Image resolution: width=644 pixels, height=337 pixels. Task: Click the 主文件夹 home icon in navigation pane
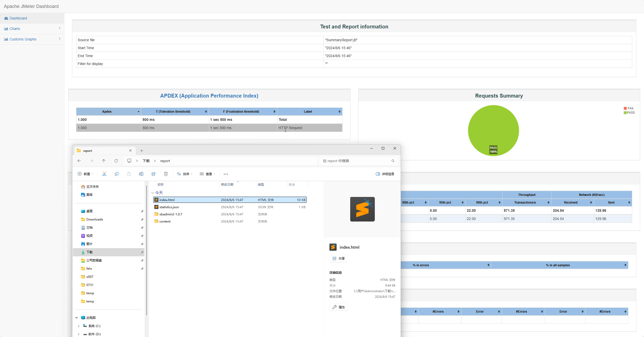(x=83, y=187)
